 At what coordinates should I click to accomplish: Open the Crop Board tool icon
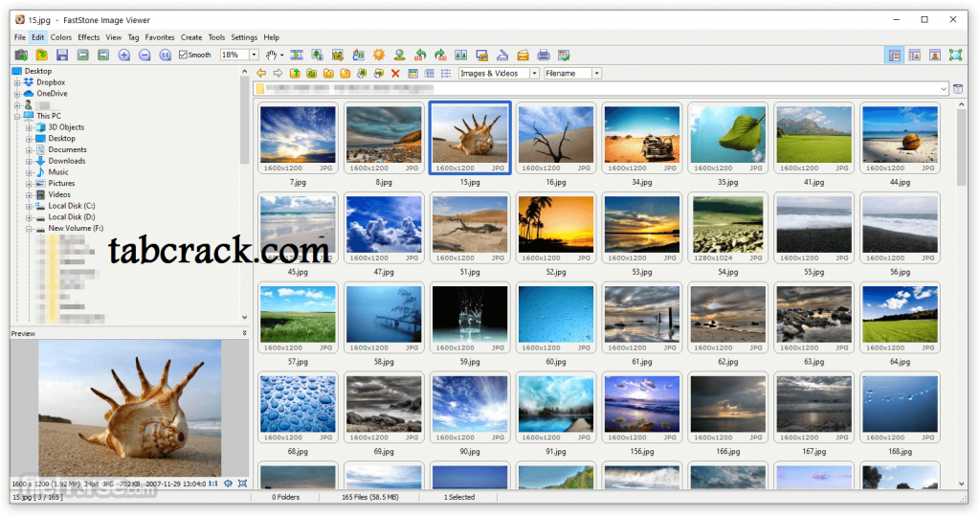[x=338, y=55]
